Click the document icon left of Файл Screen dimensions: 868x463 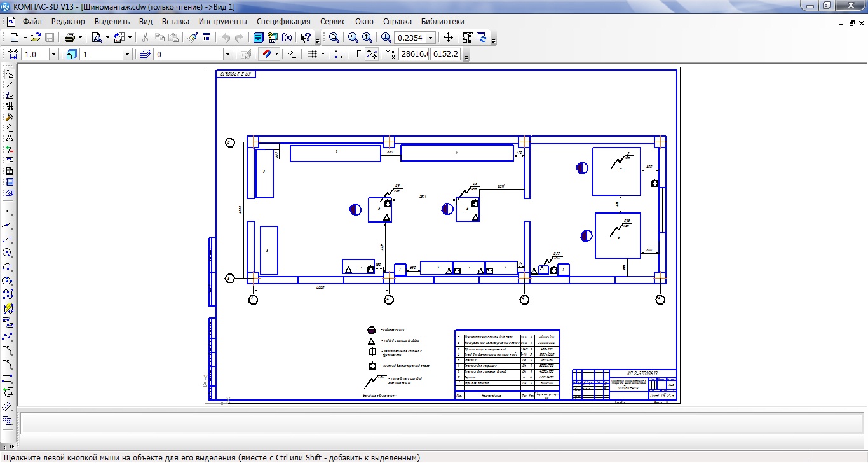(11, 22)
